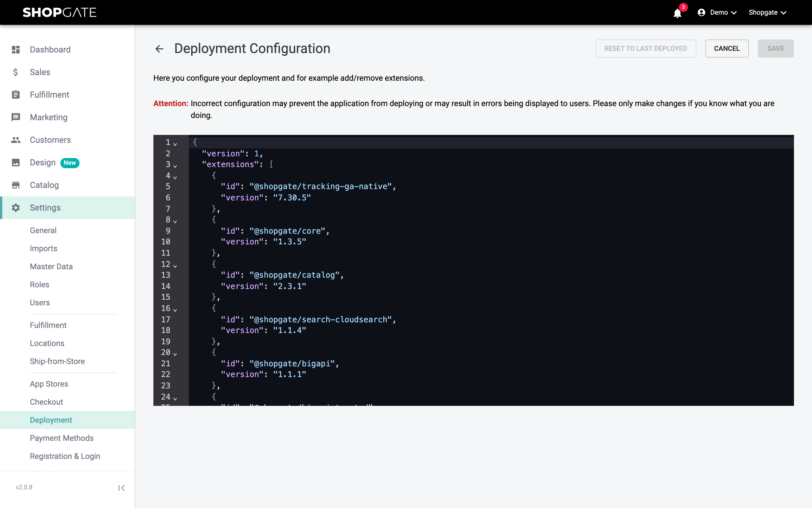Image resolution: width=812 pixels, height=508 pixels.
Task: Click the Marketing chat icon
Action: (16, 117)
